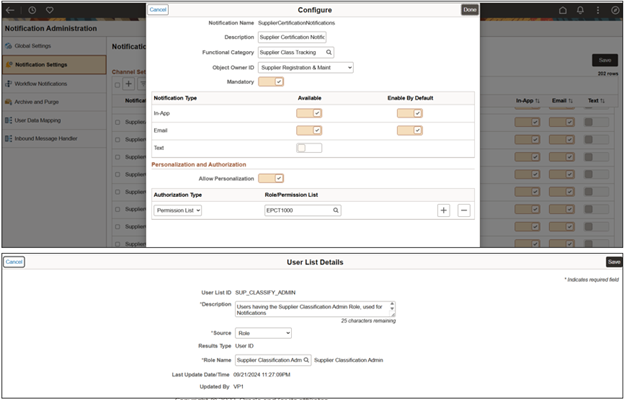Screen dimensions: 624x400
Task: Edit the Description field in Configure
Action: click(292, 37)
